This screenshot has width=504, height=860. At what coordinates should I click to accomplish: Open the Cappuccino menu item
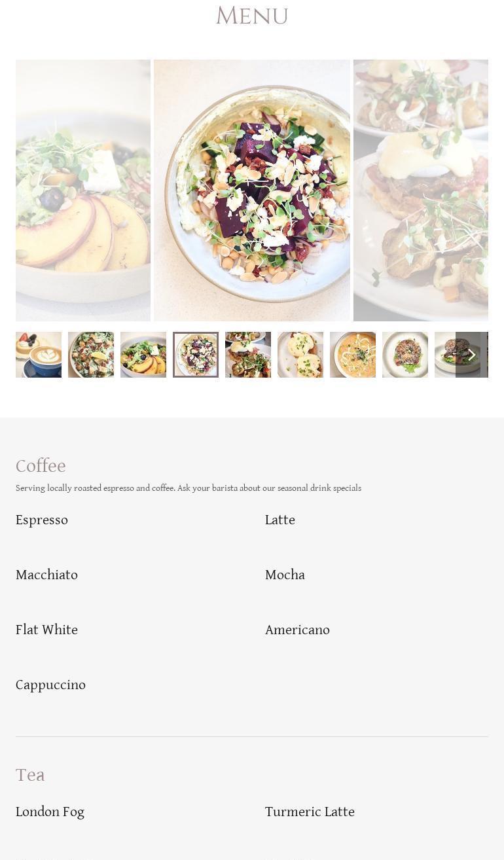50,685
